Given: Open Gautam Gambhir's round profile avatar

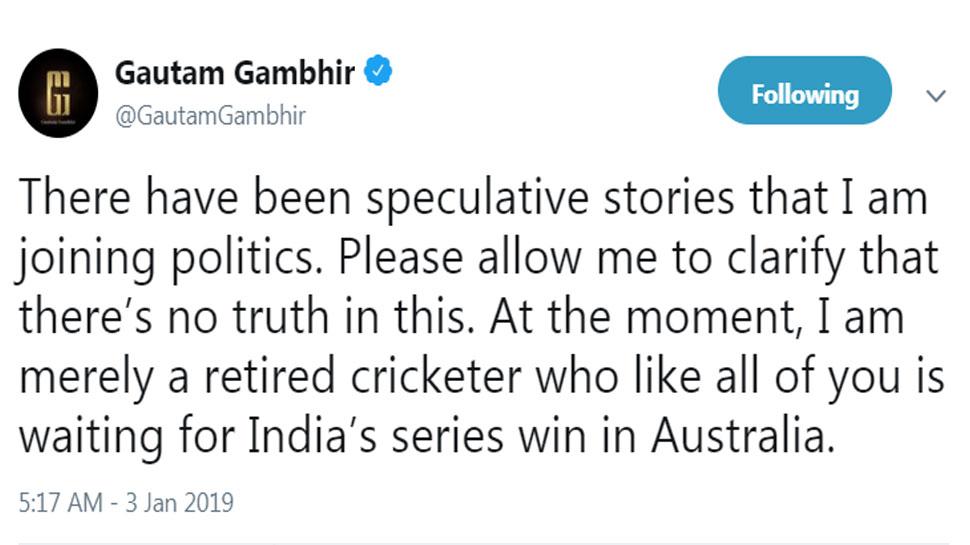Looking at the screenshot, I should [x=58, y=93].
